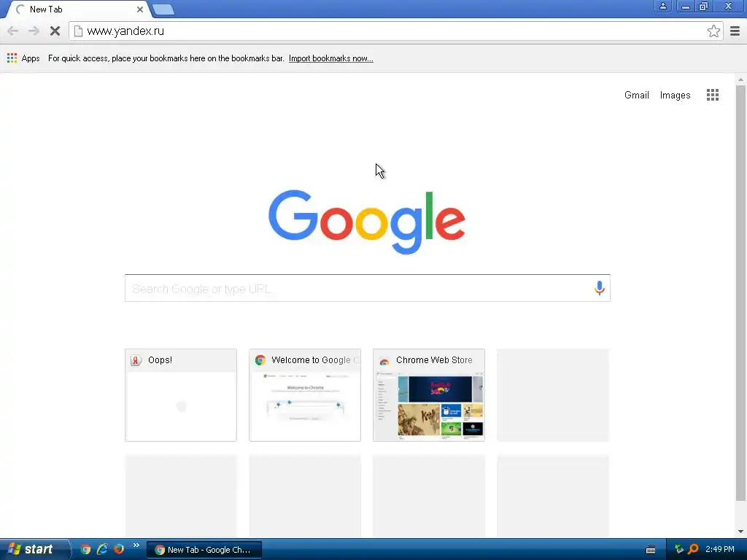Click the page icon in the address bar
Screen dimensions: 747x560
(x=78, y=31)
